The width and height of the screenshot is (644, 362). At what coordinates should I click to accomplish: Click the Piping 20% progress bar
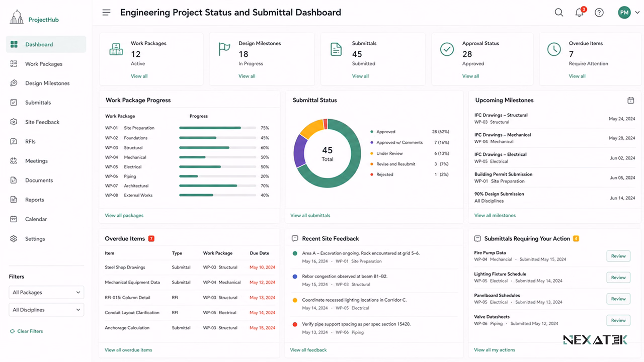click(217, 176)
